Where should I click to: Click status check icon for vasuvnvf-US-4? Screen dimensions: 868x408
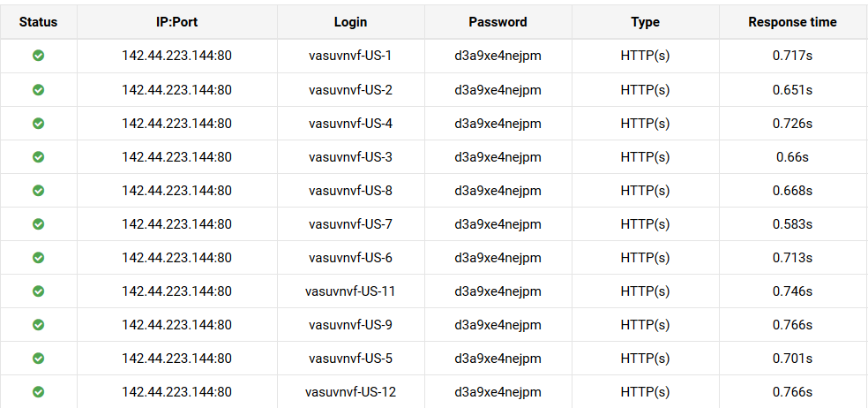[x=38, y=123]
